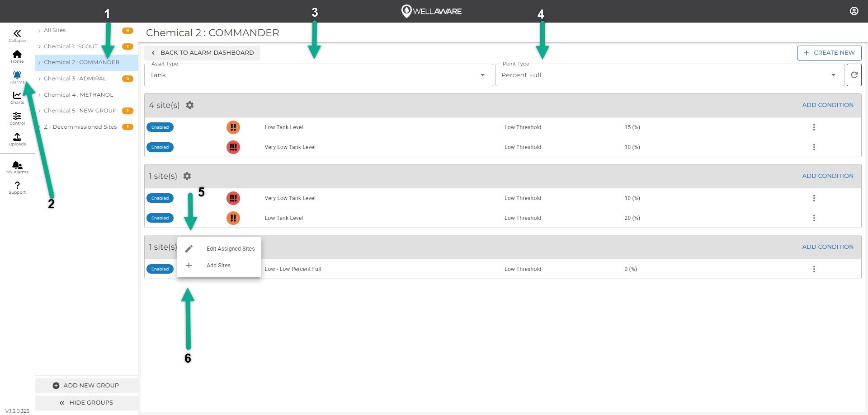Screen dimensions: 868x415
Task: Toggle Enabled badge for Low - Low Percent Full
Action: click(160, 269)
